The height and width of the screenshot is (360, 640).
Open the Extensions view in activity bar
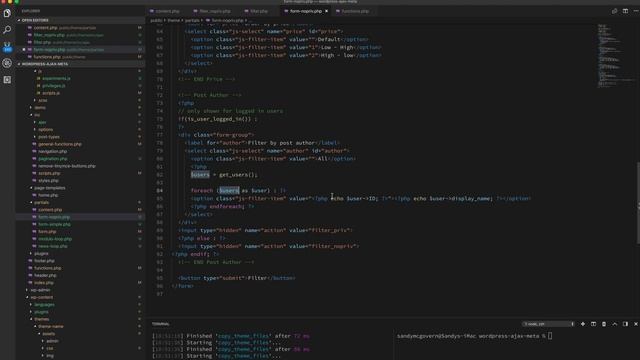[x=7, y=80]
